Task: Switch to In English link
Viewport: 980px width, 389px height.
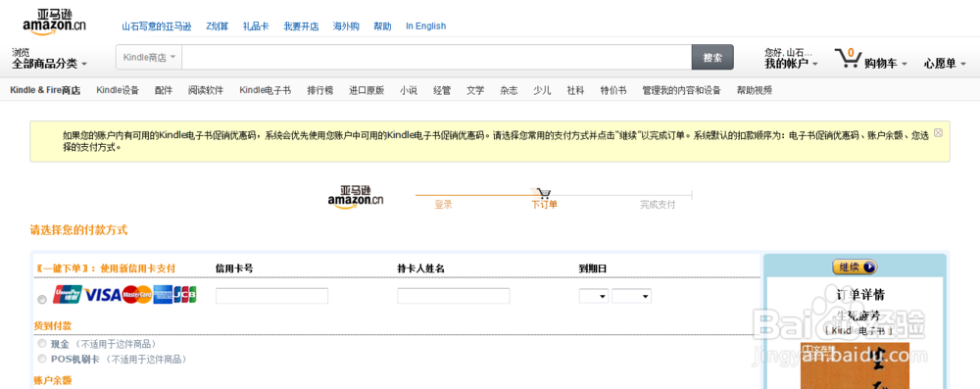Action: pyautogui.click(x=425, y=26)
